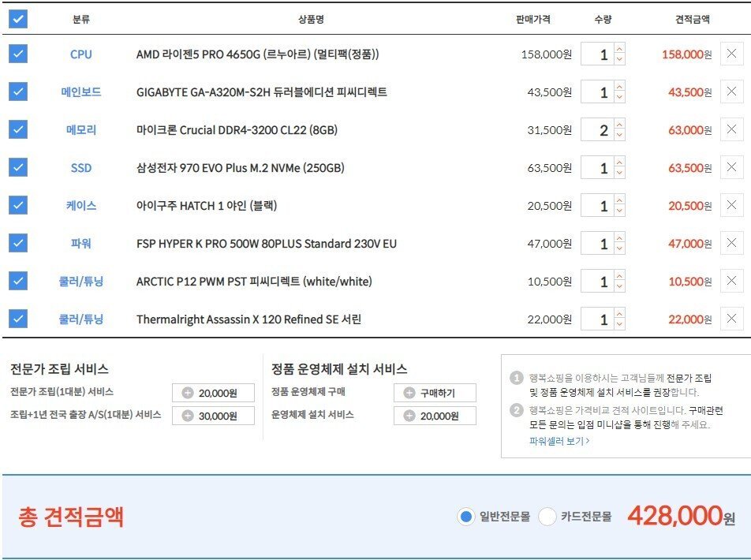The height and width of the screenshot is (560, 751).
Task: Click product name Thermalright Assassin X 120
Action: pyautogui.click(x=248, y=319)
